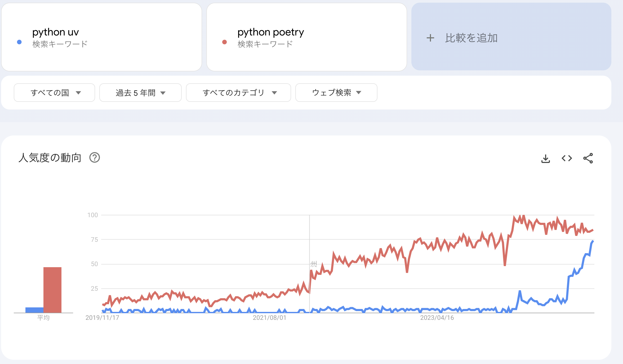Screen dimensions: 623x364
Task: Click the blue legend dot for python uv
Action: pyautogui.click(x=19, y=42)
